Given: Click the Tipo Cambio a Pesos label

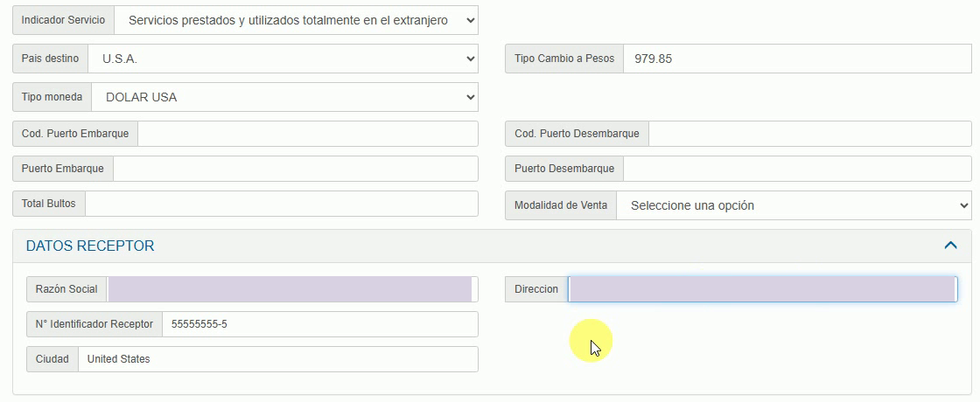Looking at the screenshot, I should (x=564, y=59).
